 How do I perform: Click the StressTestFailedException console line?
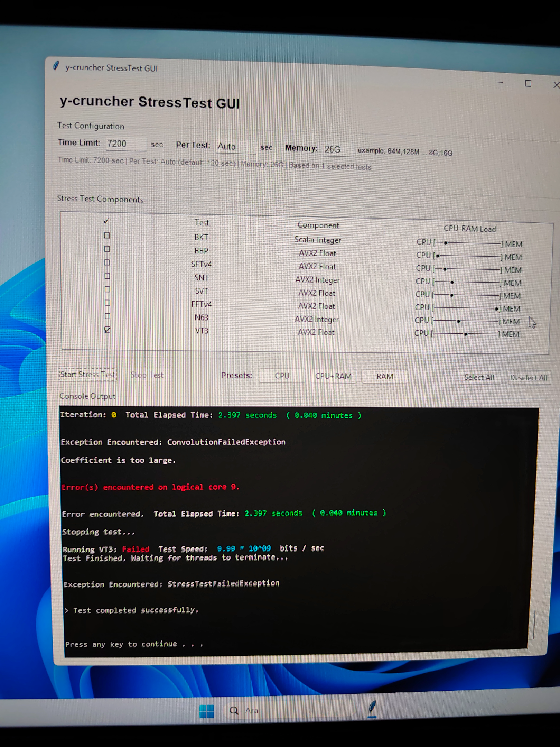pos(171,584)
